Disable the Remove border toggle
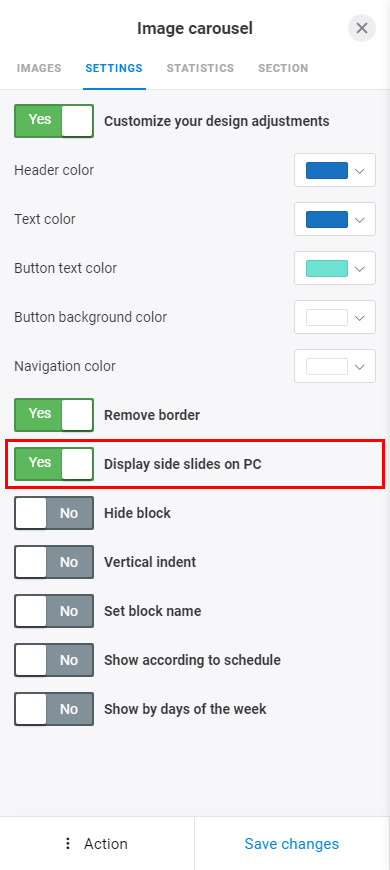 54,415
